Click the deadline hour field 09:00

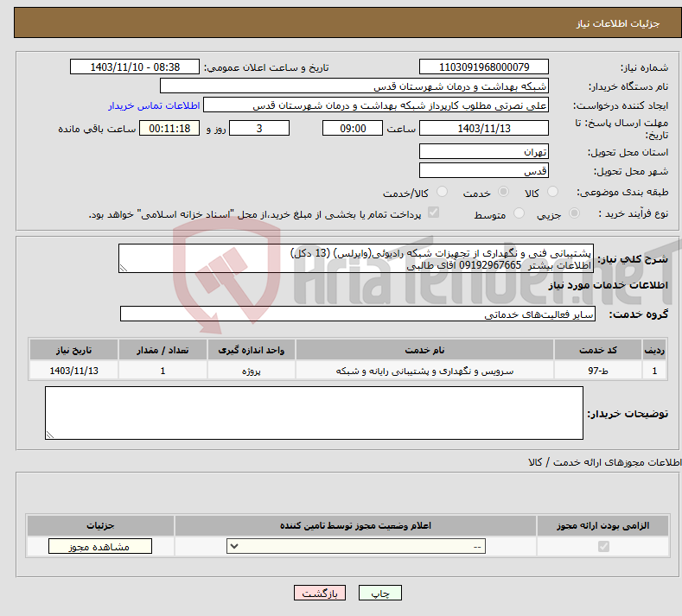[x=353, y=128]
